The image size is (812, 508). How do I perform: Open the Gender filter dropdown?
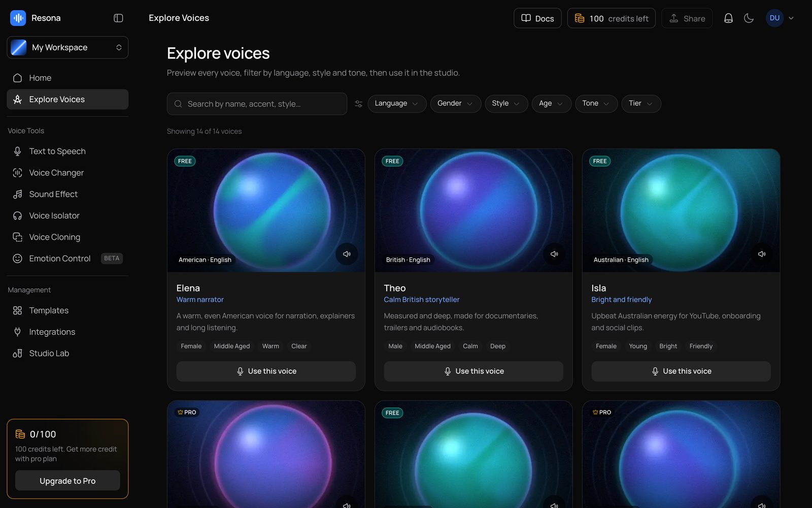456,104
